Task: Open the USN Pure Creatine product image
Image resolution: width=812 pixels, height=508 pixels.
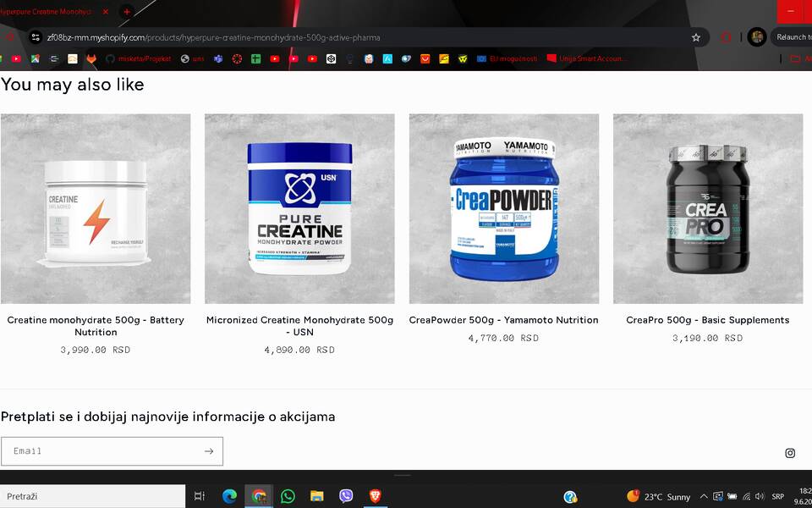Action: pyautogui.click(x=299, y=209)
